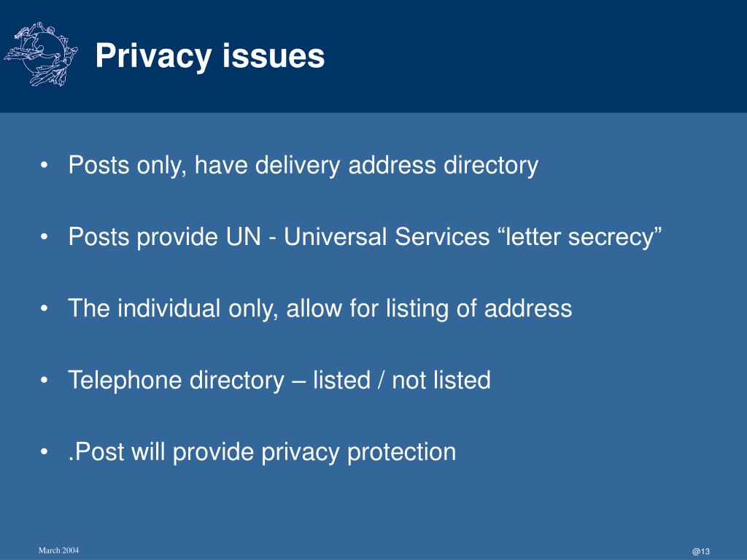Viewport: 747px width, 560px height.
Task: Select 'Posts provide UN - Universal Services' text
Action: coord(279,237)
